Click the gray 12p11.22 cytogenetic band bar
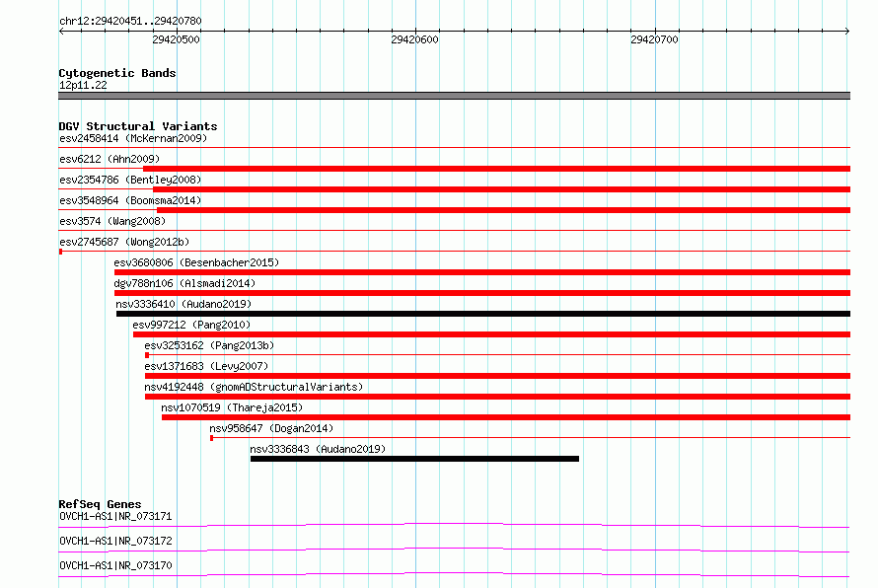This screenshot has width=878, height=588. pos(454,96)
